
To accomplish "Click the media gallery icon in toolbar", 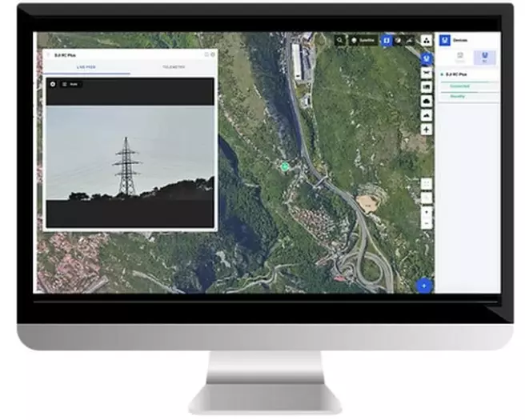I will tap(426, 86).
